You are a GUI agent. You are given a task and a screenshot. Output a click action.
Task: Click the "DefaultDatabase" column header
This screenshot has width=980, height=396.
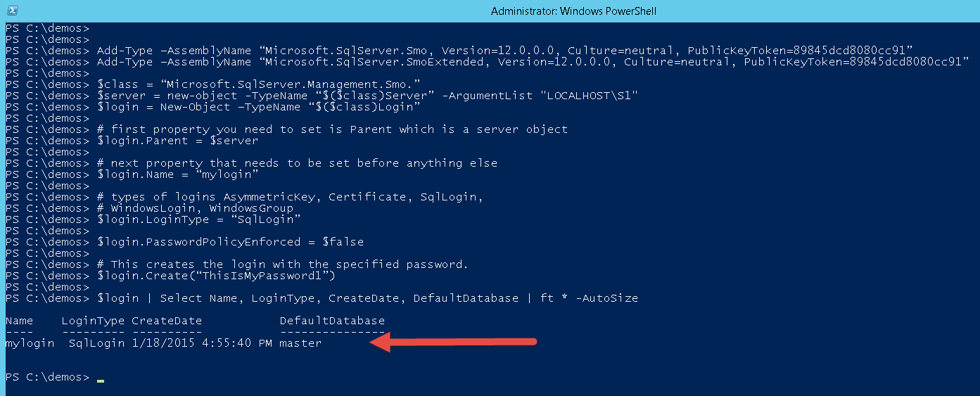pyautogui.click(x=332, y=321)
